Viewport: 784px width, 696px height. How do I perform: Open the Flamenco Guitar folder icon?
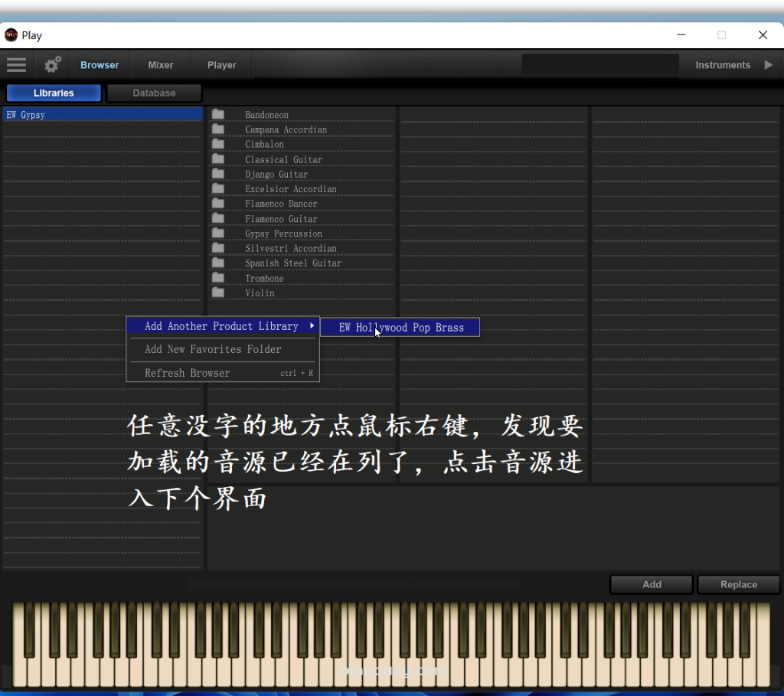point(218,218)
